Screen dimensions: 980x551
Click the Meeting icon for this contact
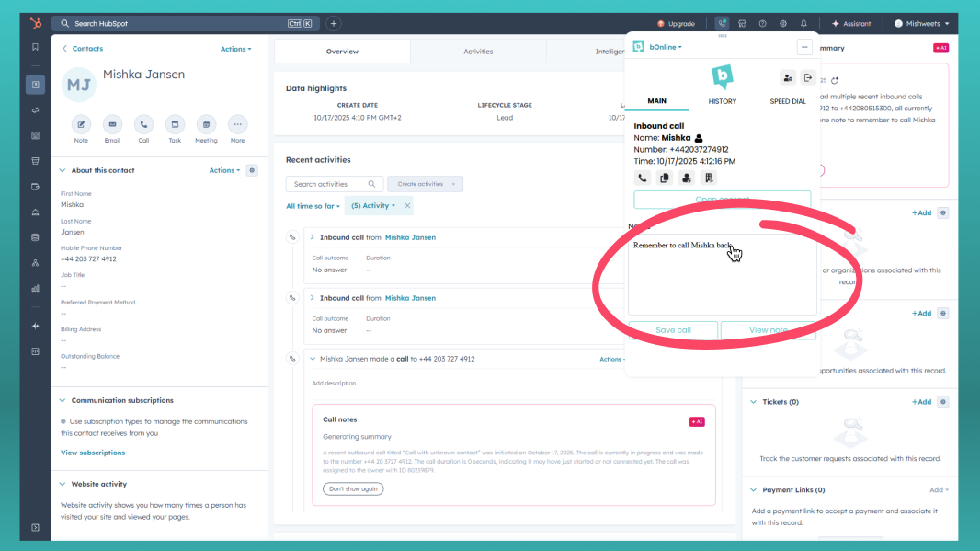[206, 124]
